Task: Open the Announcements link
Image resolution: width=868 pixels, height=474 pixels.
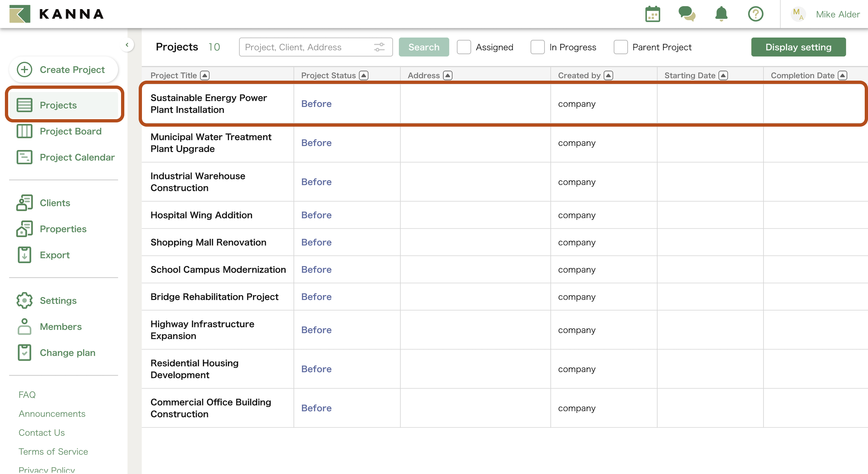Action: 52,414
